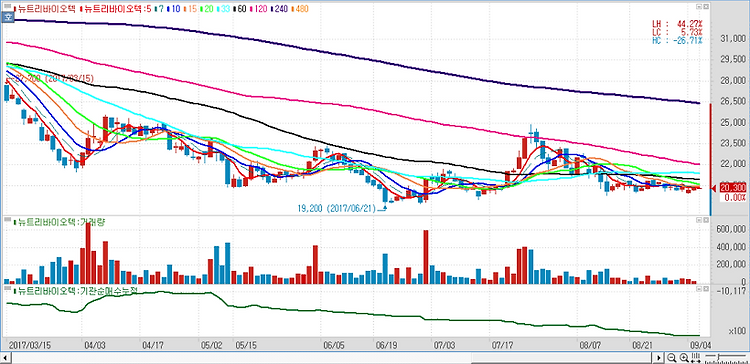Select the 20-day moving average legend

click(206, 9)
